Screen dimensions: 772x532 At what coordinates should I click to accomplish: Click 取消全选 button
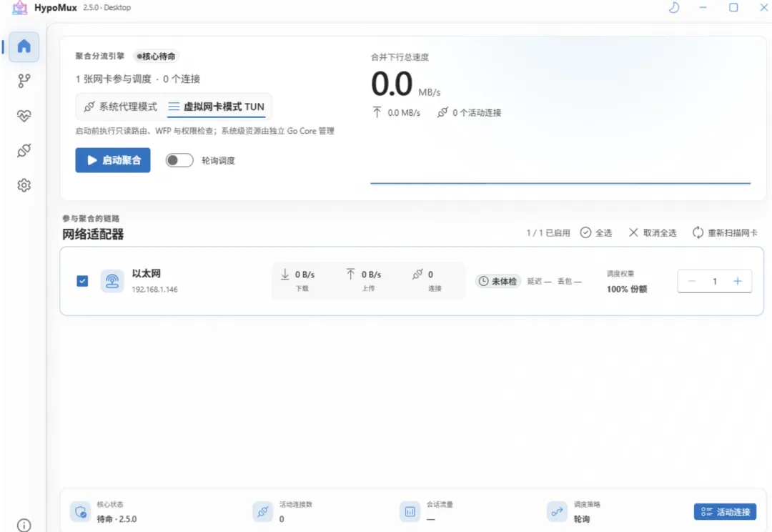point(653,232)
